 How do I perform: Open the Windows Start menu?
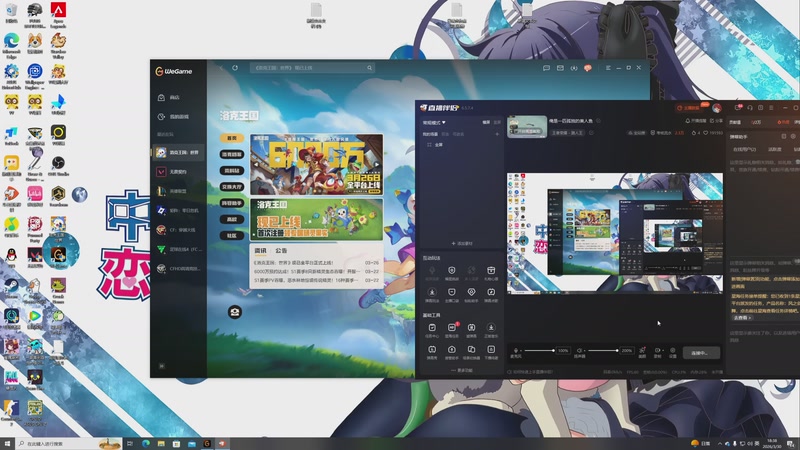[7, 443]
